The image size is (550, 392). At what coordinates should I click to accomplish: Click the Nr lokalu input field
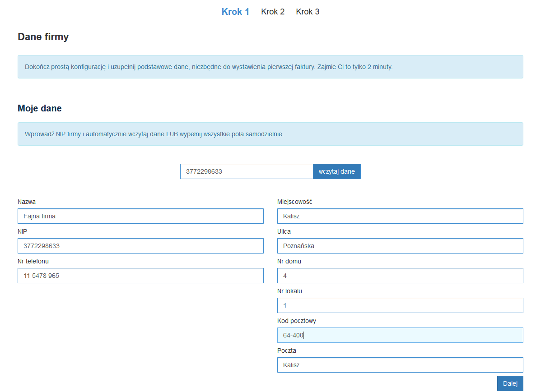coord(400,305)
